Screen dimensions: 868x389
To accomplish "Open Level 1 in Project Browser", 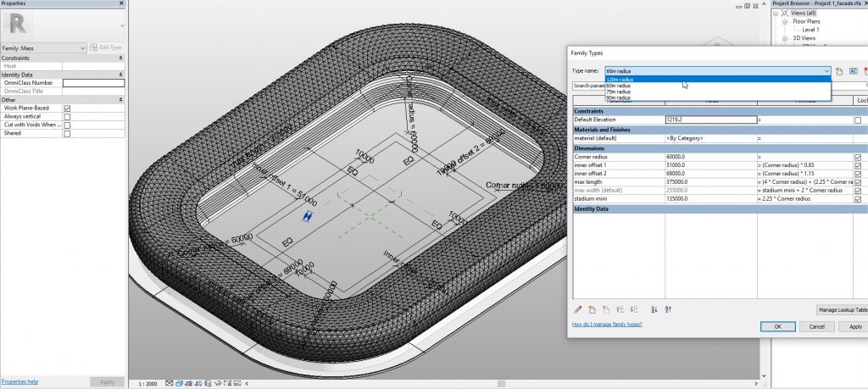I will [810, 30].
